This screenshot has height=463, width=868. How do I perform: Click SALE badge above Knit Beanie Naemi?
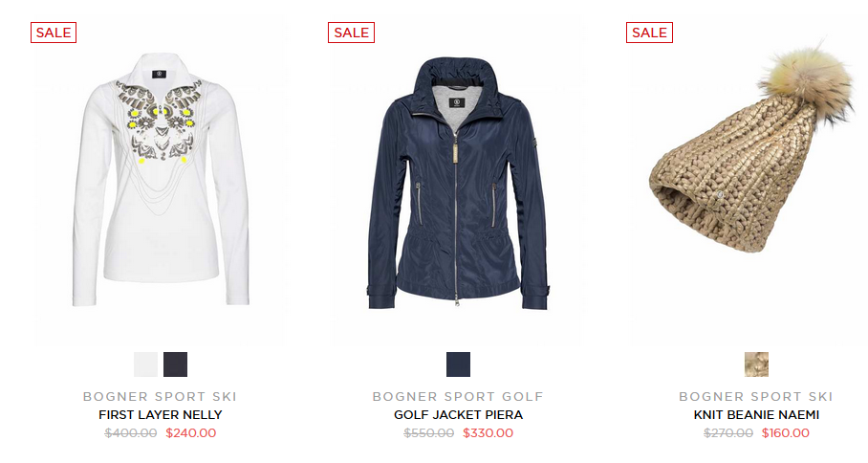649,33
